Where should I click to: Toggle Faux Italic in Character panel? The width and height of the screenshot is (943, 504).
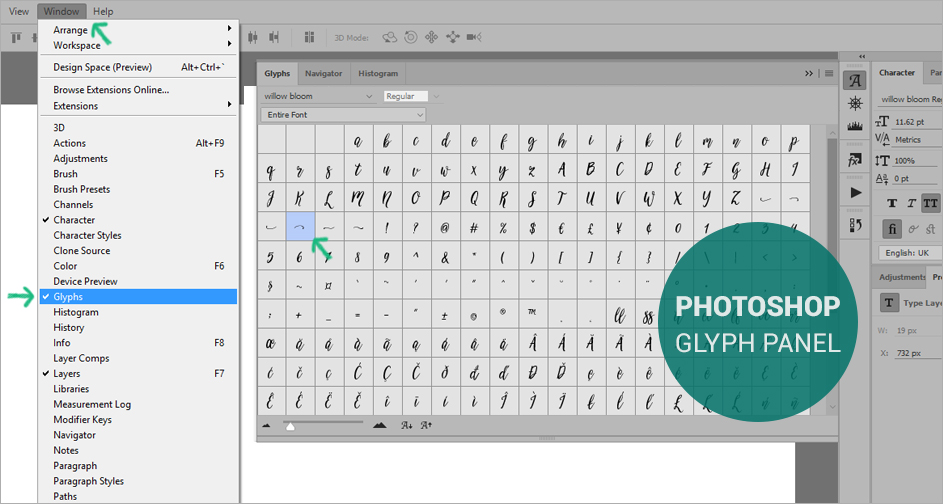[911, 203]
